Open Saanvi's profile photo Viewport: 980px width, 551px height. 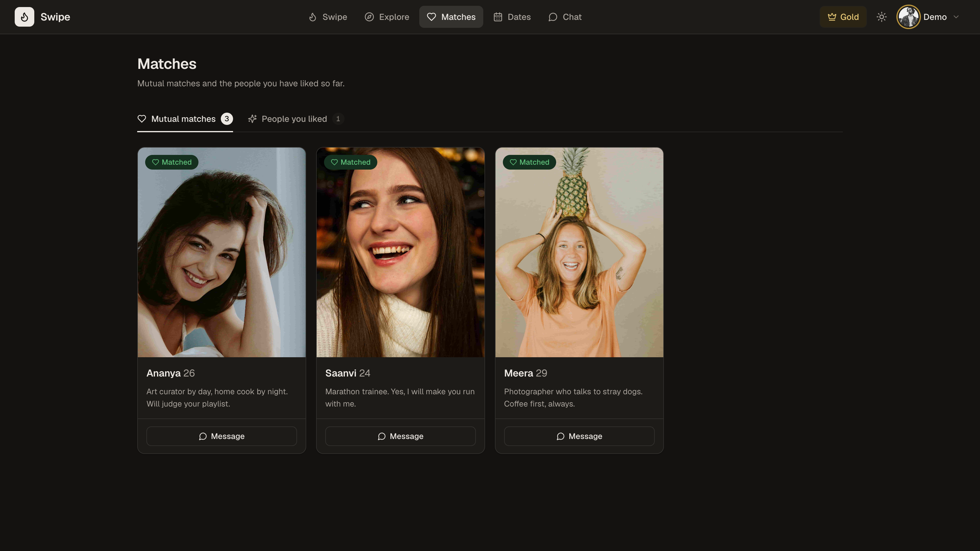[x=401, y=253]
